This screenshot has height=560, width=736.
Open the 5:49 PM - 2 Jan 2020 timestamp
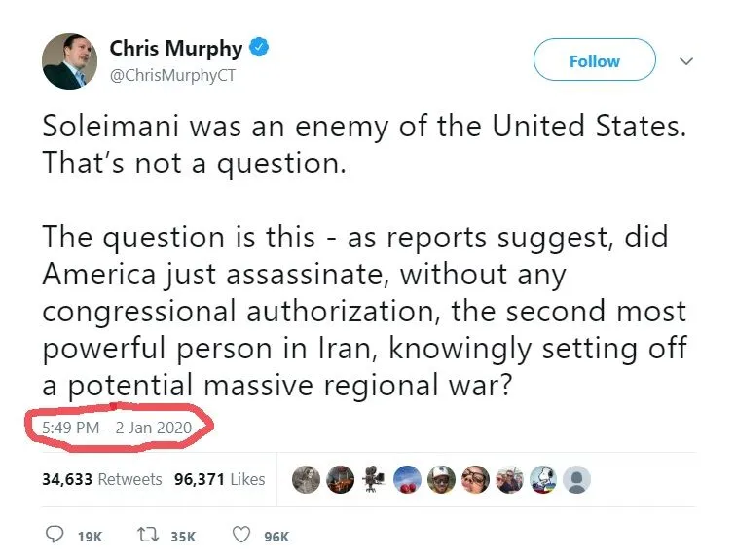click(117, 427)
